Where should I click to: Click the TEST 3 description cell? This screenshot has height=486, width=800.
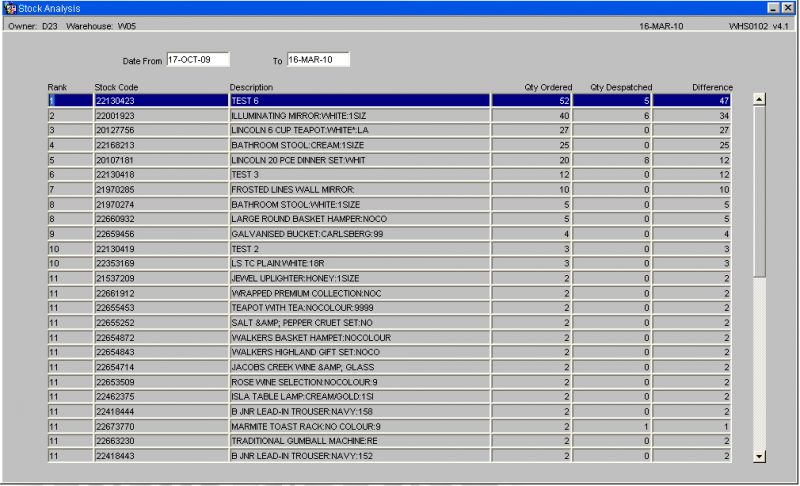click(x=360, y=174)
